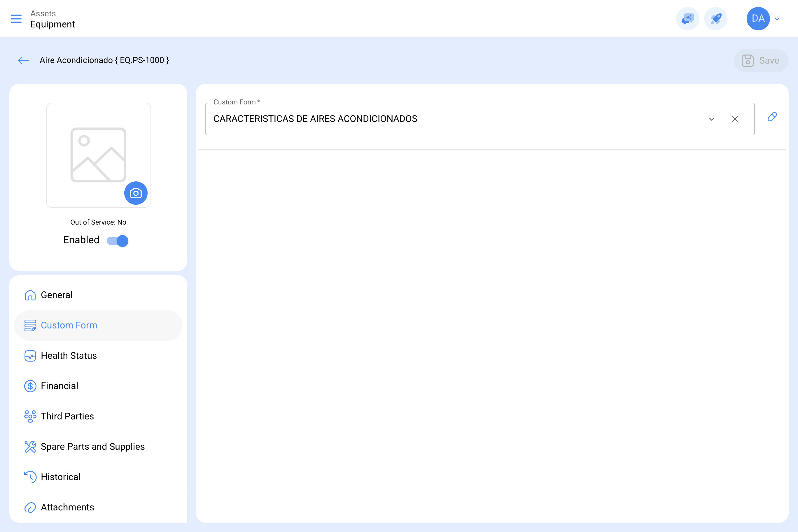Image resolution: width=798 pixels, height=532 pixels.
Task: Click the 'Out of Service: No' text
Action: (x=98, y=222)
